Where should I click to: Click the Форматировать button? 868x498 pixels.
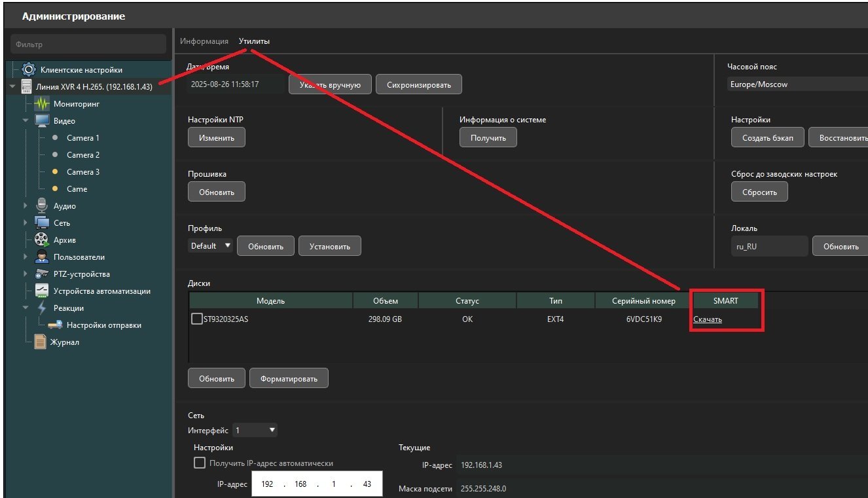pyautogui.click(x=289, y=378)
